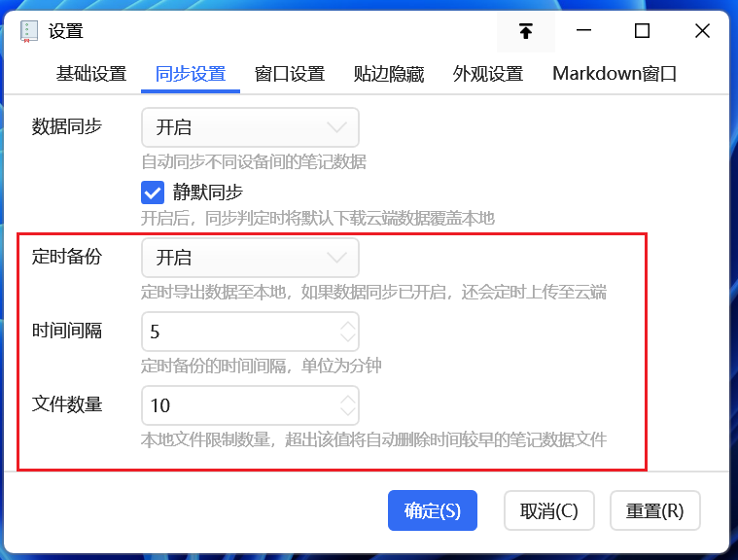
Task: Click the notebook app icon in title bar
Action: point(28,31)
